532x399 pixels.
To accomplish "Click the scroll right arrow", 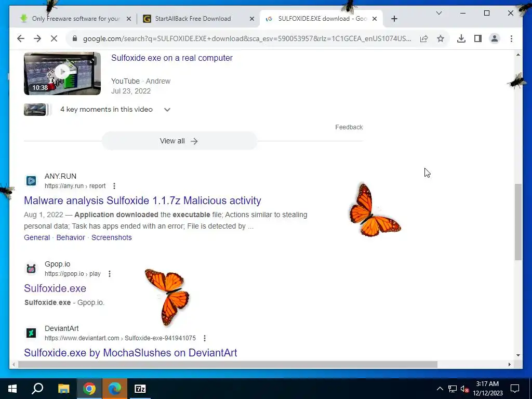I will click(509, 365).
